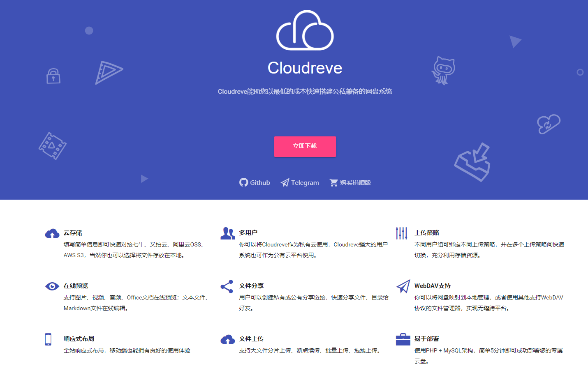Click the description starting 你可以将Cloudreve作为私有云使用
Screen dimensions: 588x373
click(x=313, y=250)
